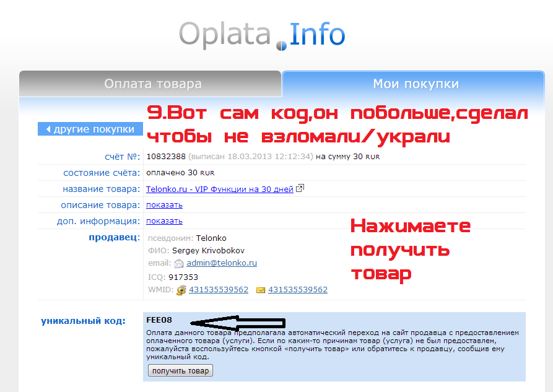This screenshot has height=392, width=553.
Task: Select the name Sergey Krivobokov
Action: [208, 251]
